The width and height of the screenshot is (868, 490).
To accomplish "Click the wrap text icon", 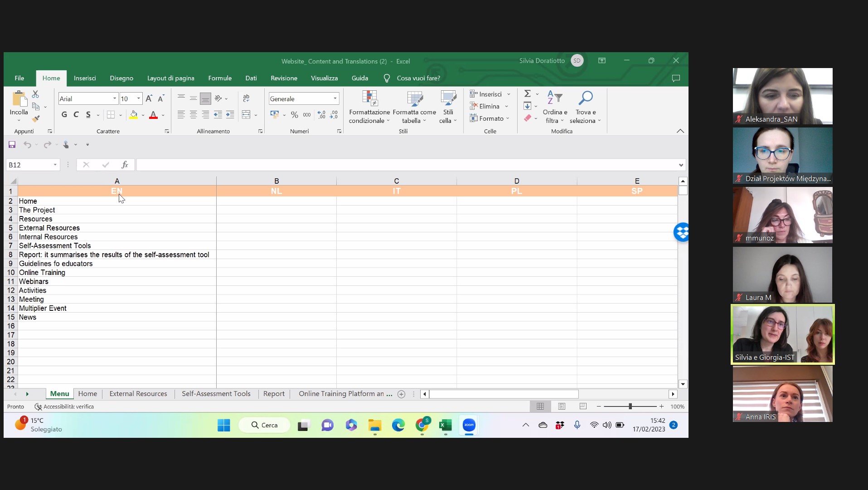I will tap(246, 98).
